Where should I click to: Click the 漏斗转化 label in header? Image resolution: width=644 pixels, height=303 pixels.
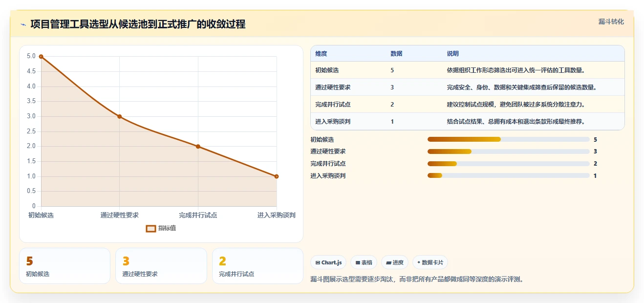click(x=611, y=22)
